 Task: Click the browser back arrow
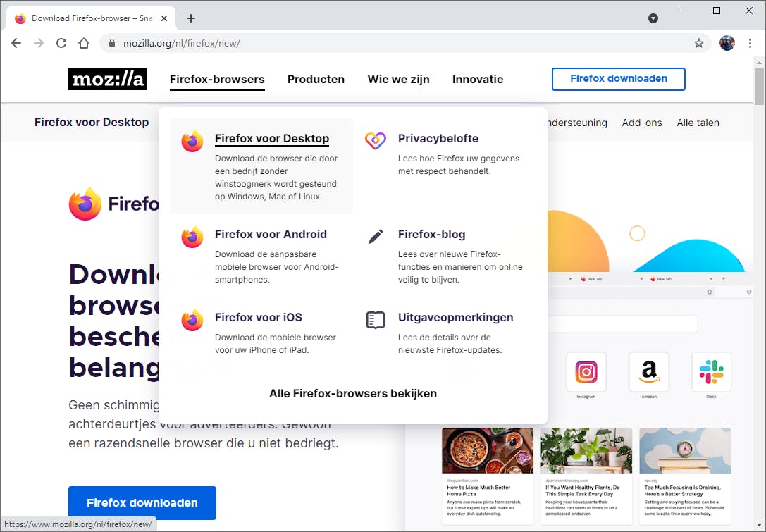click(16, 43)
